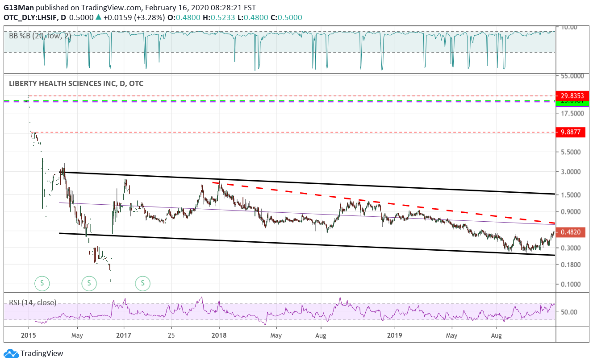This screenshot has width=593, height=364.
Task: Click the BB %B (20, low, 2) indicator label
Action: [x=40, y=36]
